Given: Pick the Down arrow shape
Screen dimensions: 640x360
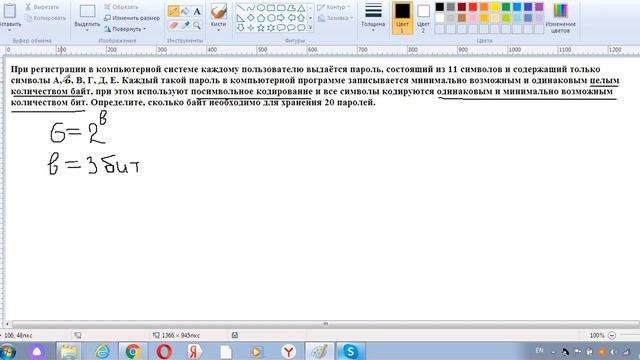Looking at the screenshot, I should [241, 28].
